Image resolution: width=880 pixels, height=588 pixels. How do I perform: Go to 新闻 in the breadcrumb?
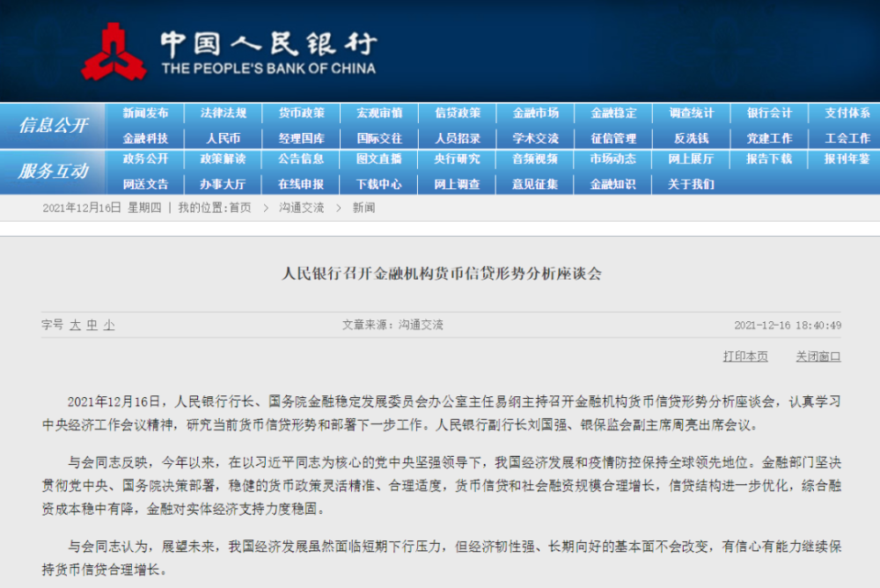tap(363, 208)
